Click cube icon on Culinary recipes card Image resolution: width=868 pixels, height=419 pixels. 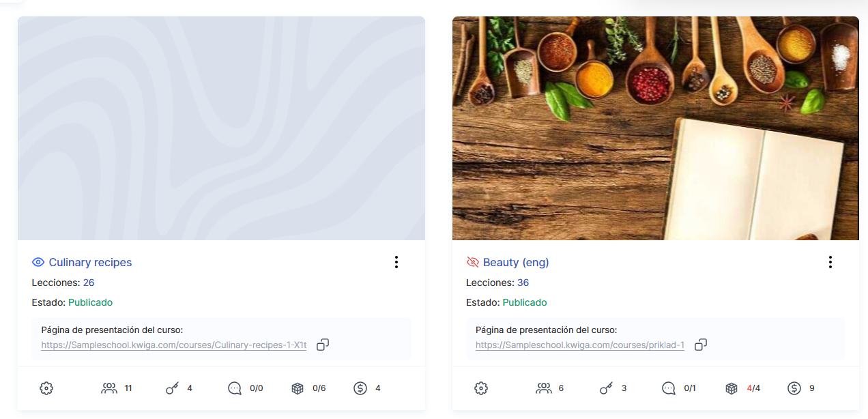click(298, 388)
